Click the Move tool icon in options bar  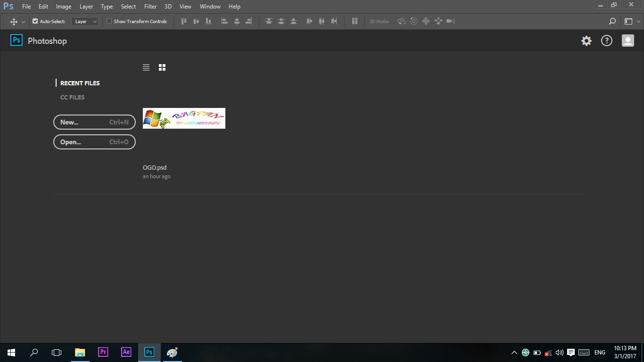click(14, 21)
